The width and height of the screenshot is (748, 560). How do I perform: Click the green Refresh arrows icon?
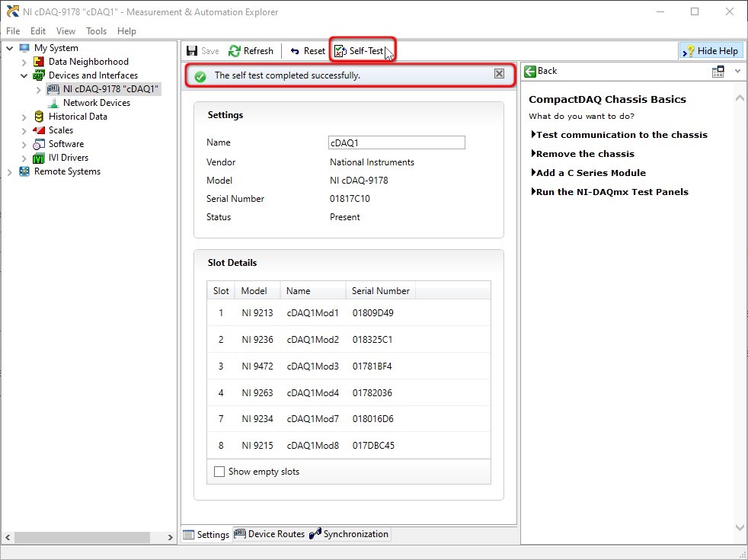235,51
